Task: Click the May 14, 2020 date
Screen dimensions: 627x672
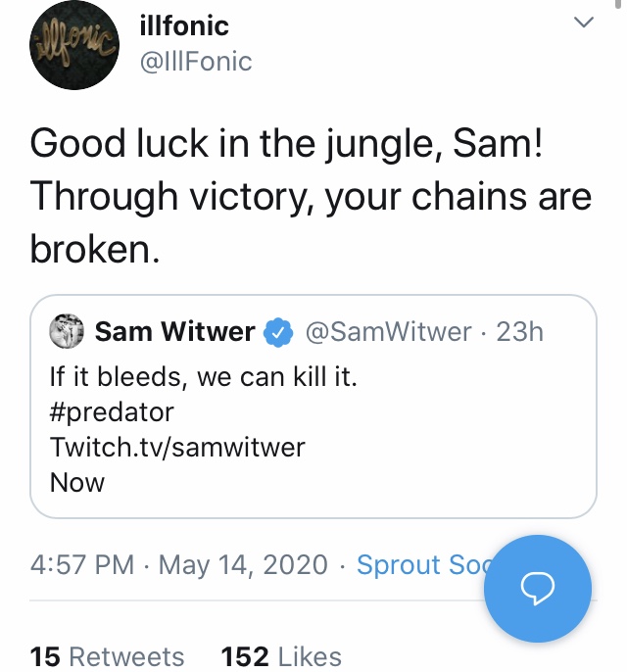Action: [243, 565]
